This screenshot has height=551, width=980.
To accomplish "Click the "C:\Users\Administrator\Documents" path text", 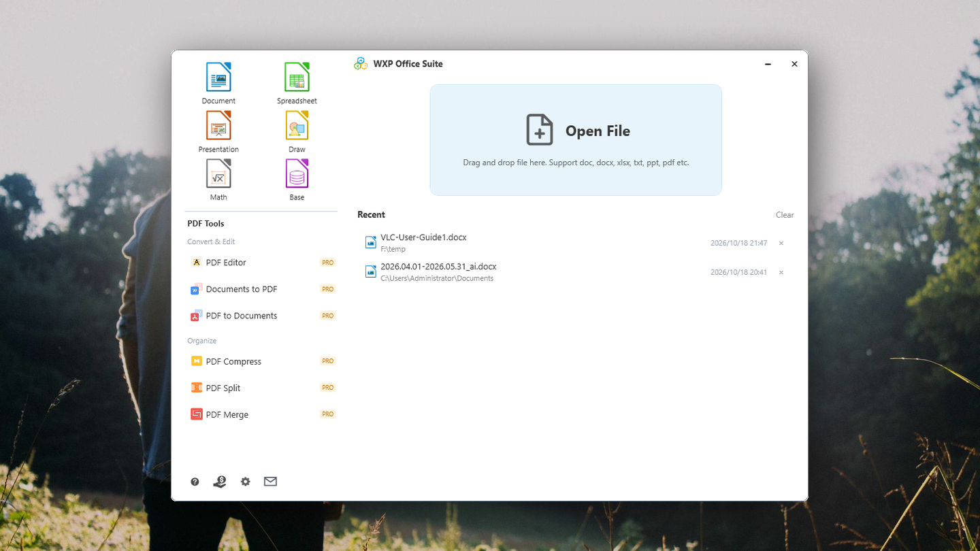I will (437, 278).
